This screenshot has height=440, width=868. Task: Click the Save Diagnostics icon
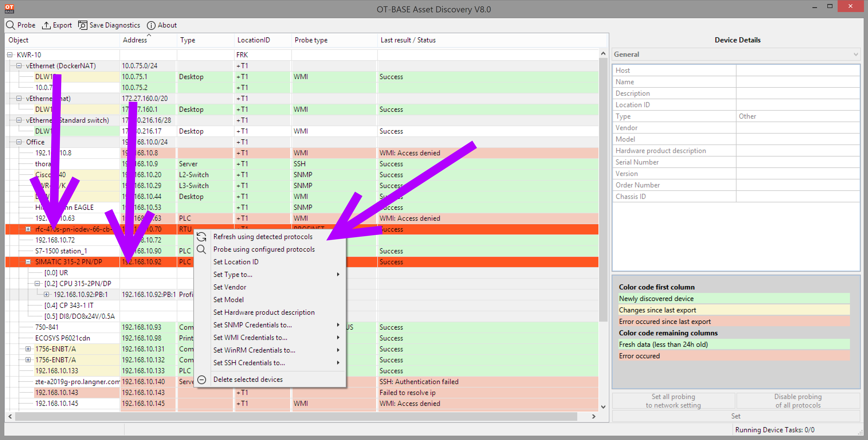coord(83,25)
